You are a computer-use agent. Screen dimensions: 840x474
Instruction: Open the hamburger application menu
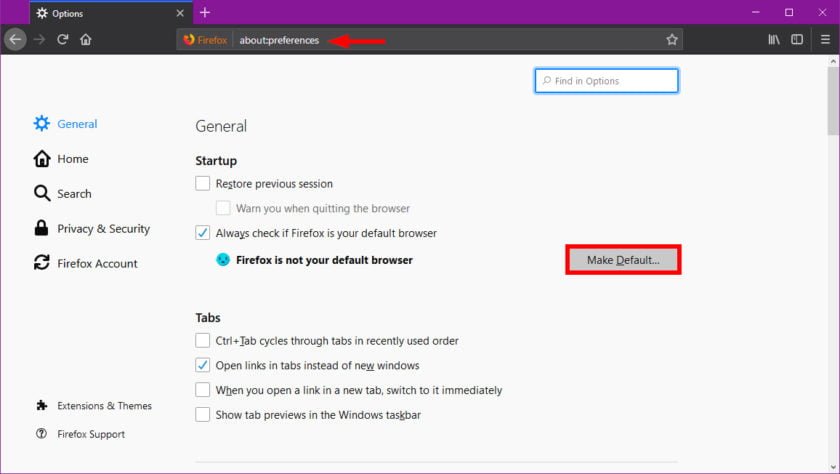point(822,40)
